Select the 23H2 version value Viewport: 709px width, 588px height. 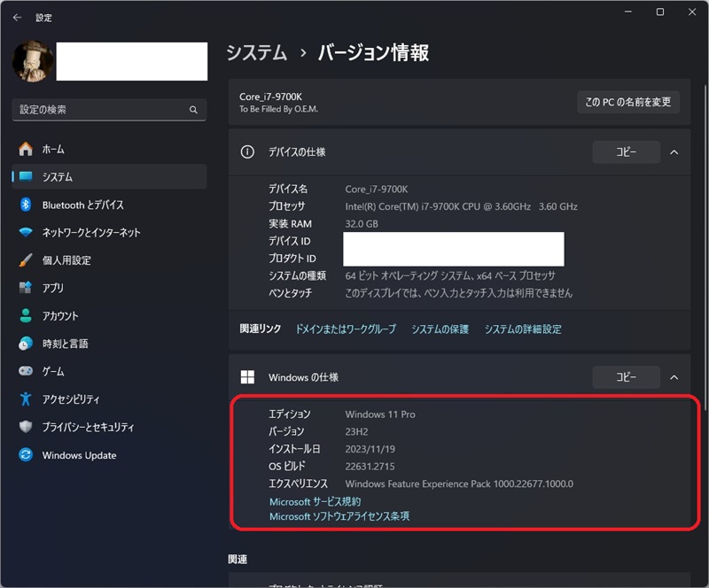[x=356, y=431]
